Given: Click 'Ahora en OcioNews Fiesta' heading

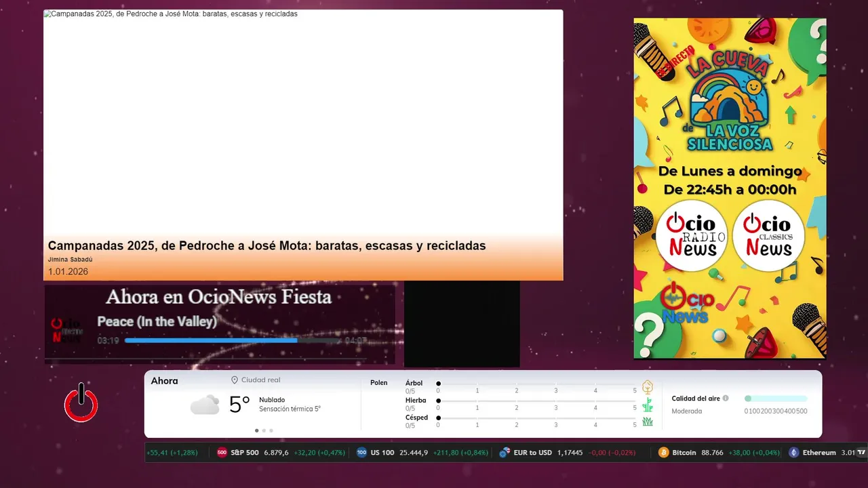Looking at the screenshot, I should 218,297.
